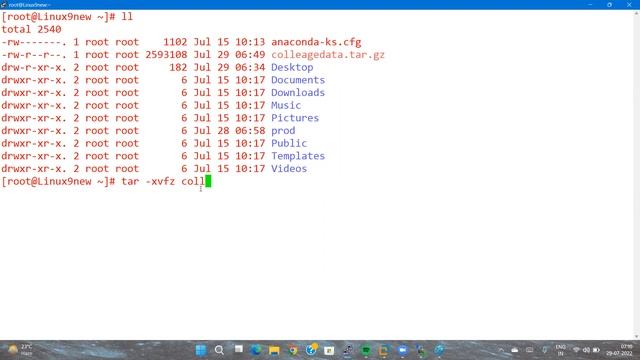Viewport: 640px width, 360px height.
Task: Click the file size 1102
Action: click(x=175, y=42)
